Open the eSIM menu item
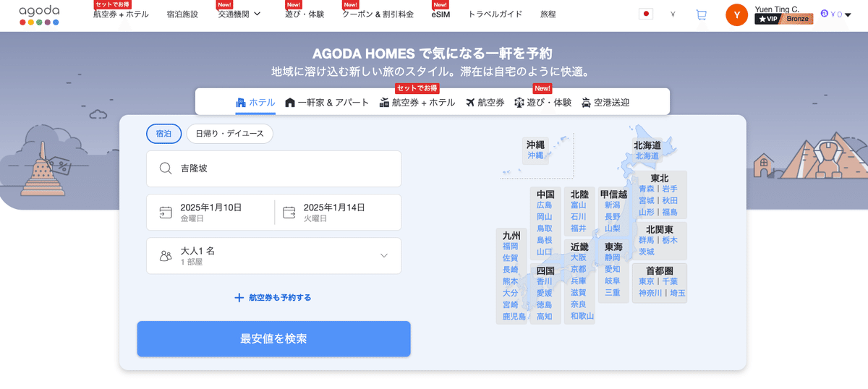Viewport: 868px width, 389px height. coord(441,14)
